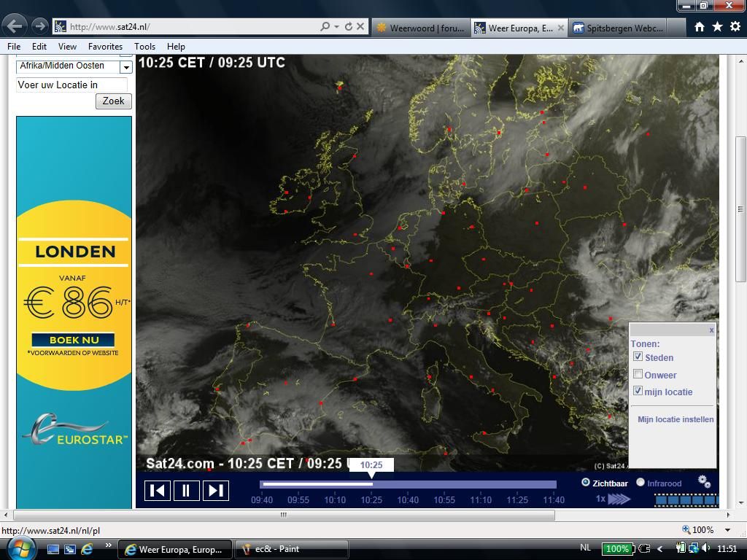Go to browser home page icon

point(699,27)
